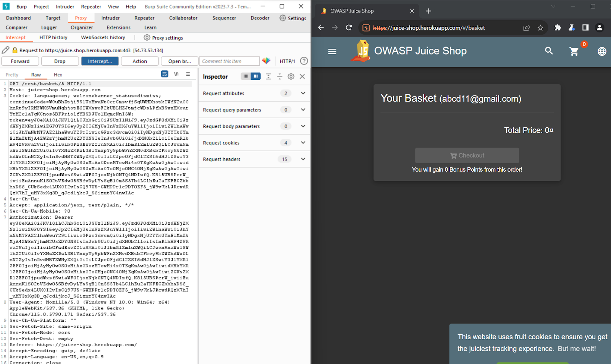Screen dimensions: 611x364
Task: Open the Action dropdown button
Action: [140, 61]
